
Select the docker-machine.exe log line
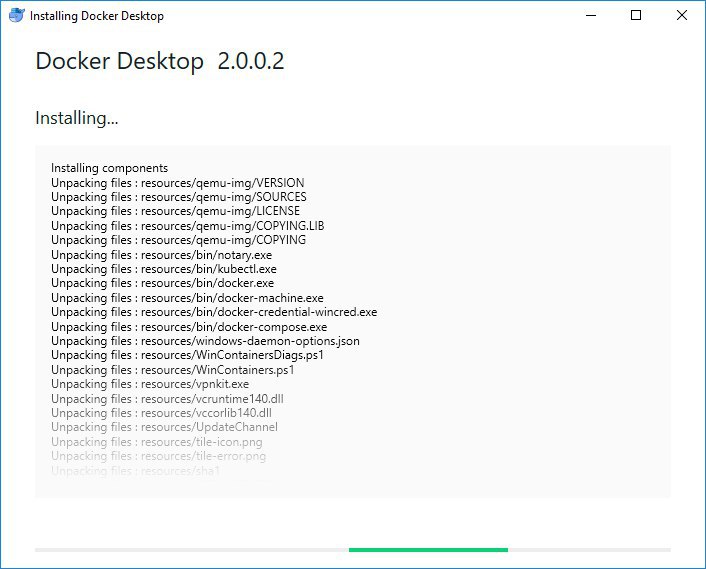point(187,298)
